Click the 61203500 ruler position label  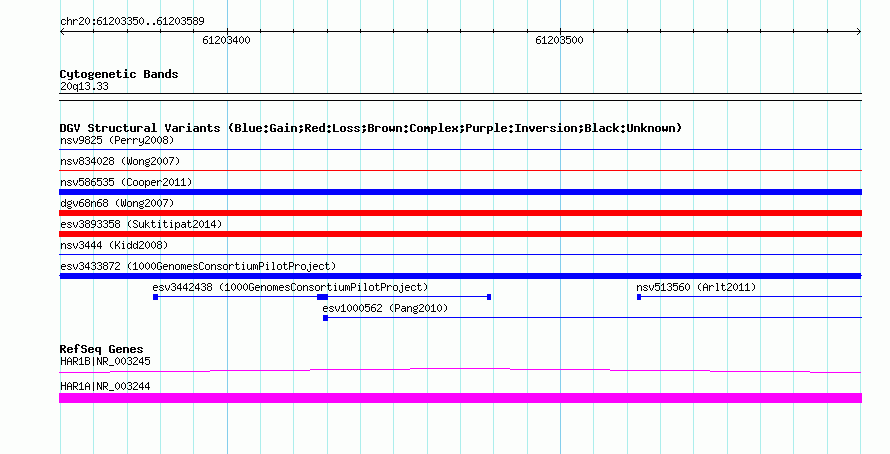click(559, 40)
